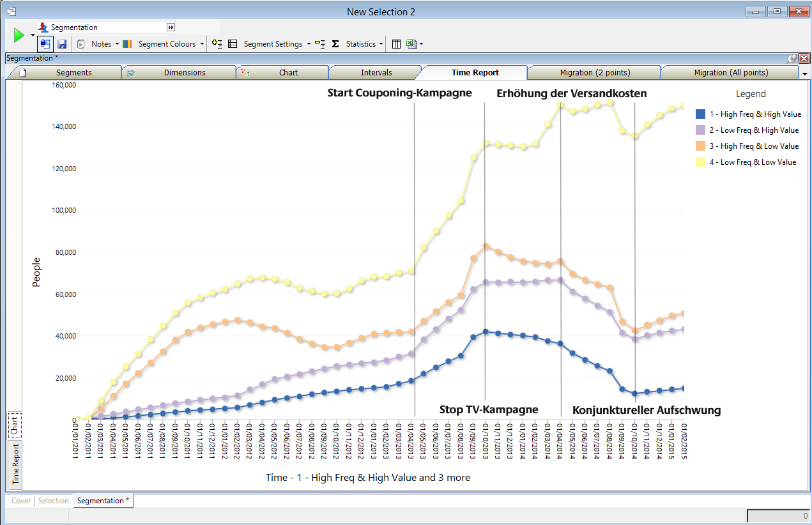Click the Segment Settings list icon
812x525 pixels.
click(233, 44)
